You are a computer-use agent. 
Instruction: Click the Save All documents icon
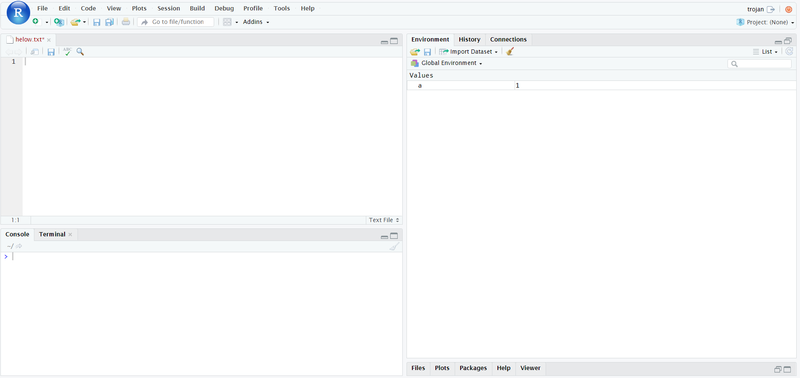tap(109, 22)
